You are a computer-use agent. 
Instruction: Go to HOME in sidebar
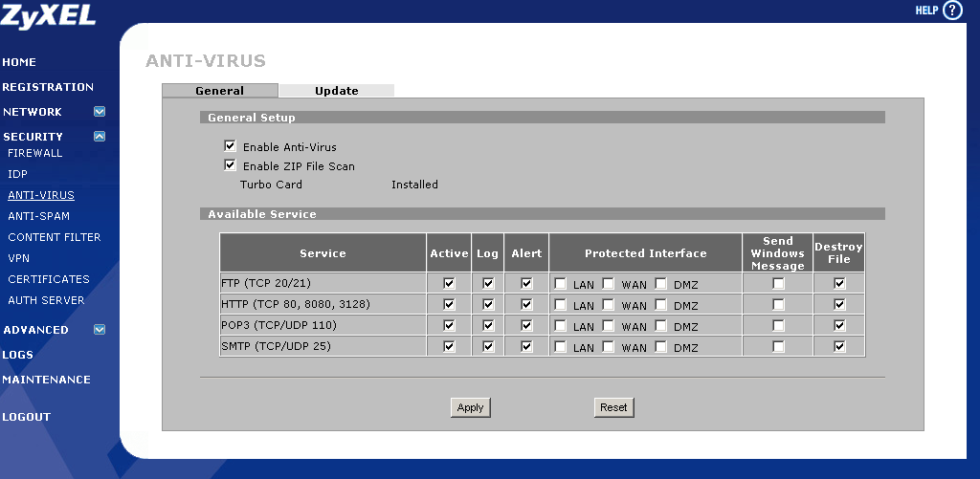(x=19, y=62)
